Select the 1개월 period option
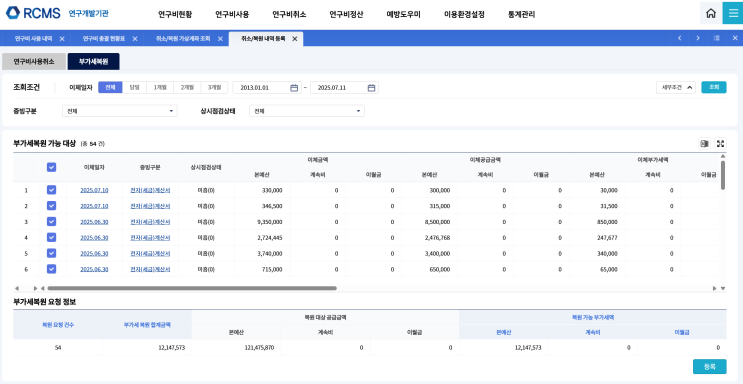 point(160,88)
